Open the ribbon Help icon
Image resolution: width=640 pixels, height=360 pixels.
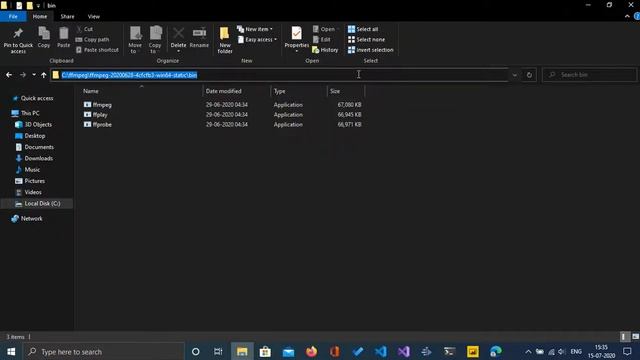tap(636, 16)
